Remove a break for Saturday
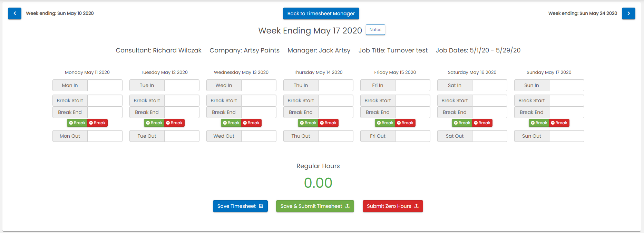Screen dimensions: 644x233 (482, 123)
